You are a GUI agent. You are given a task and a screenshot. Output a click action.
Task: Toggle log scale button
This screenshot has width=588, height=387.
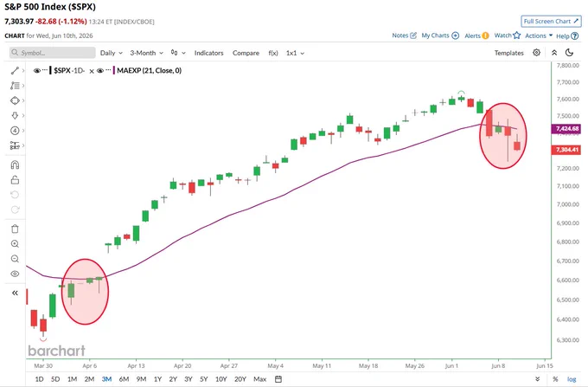[571, 379]
